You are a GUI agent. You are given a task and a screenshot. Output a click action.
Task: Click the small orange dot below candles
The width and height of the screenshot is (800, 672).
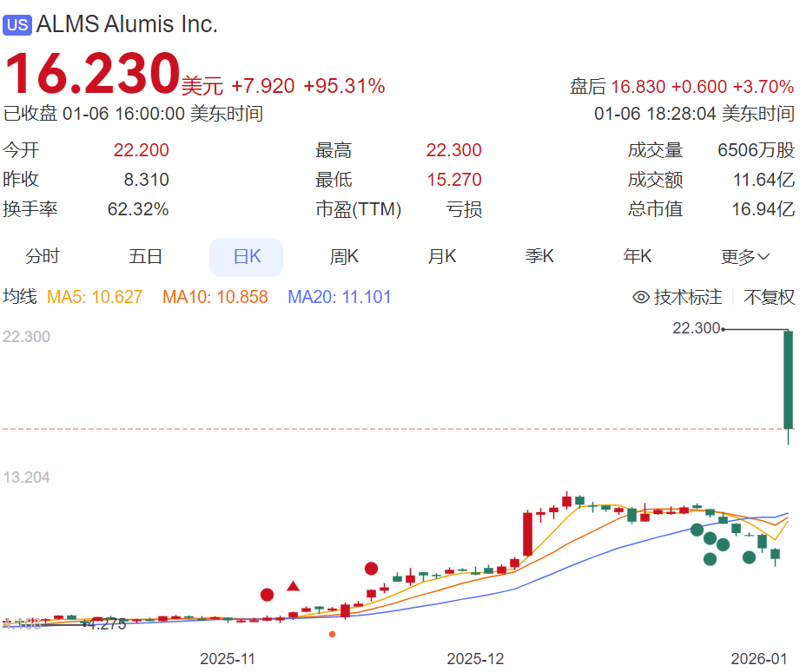pyautogui.click(x=332, y=635)
